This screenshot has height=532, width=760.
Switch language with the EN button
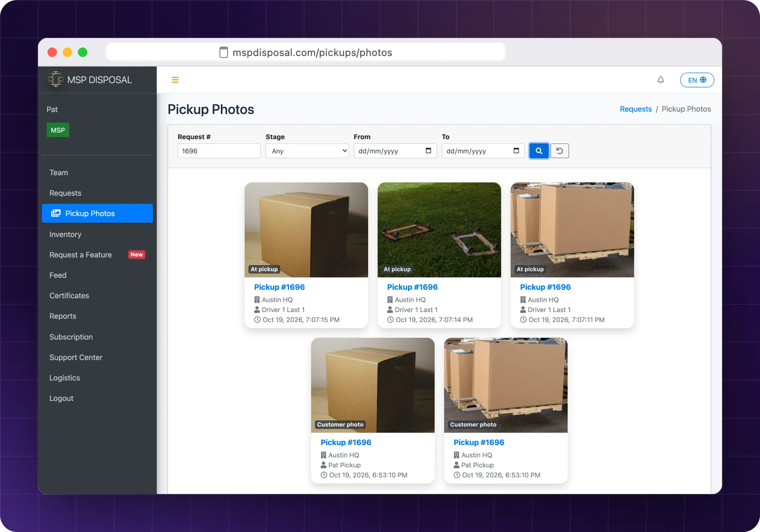pyautogui.click(x=697, y=80)
